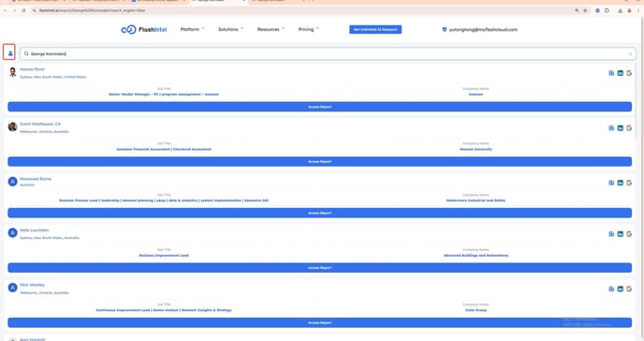
Task: Open LinkedIn profile for the Amazon result
Action: 621,73
